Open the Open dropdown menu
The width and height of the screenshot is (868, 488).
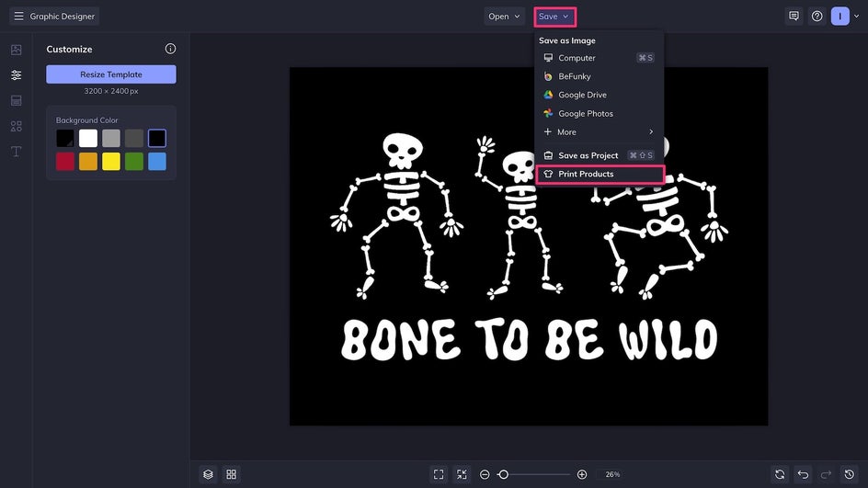(x=504, y=17)
